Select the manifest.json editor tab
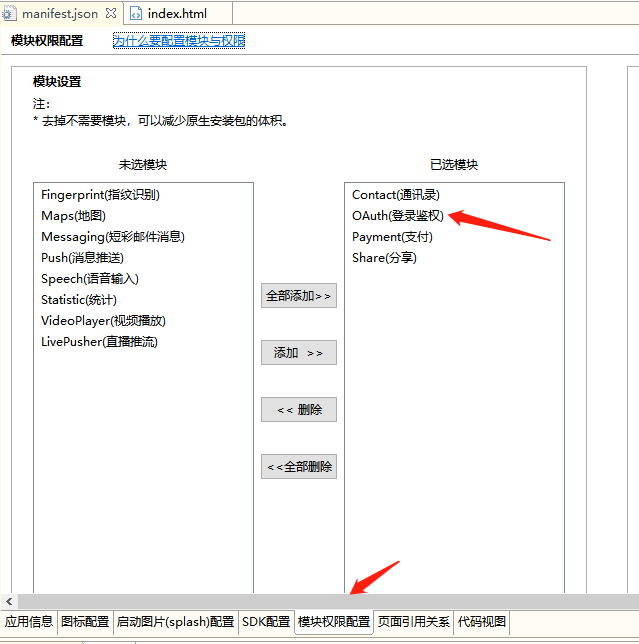 [x=60, y=14]
